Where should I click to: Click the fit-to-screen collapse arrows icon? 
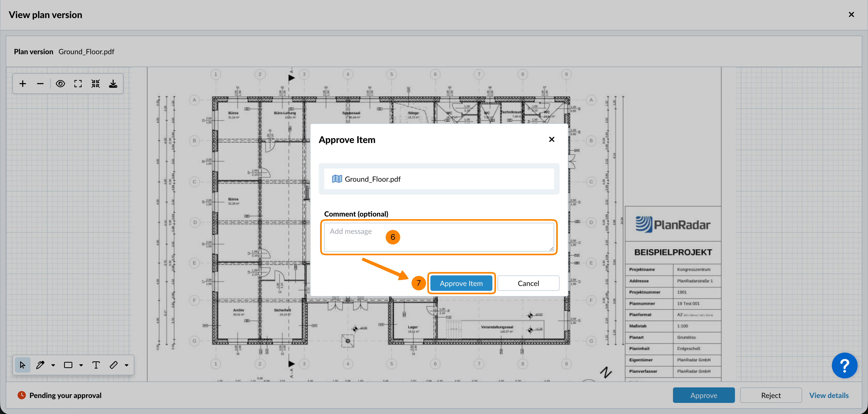point(96,83)
